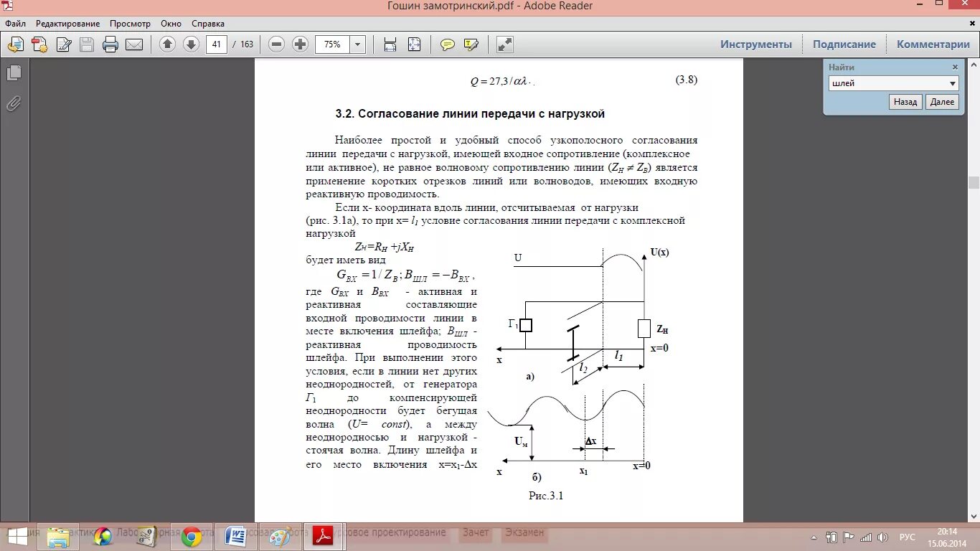The height and width of the screenshot is (551, 980).
Task: Open the Файл menu
Action: (15, 24)
